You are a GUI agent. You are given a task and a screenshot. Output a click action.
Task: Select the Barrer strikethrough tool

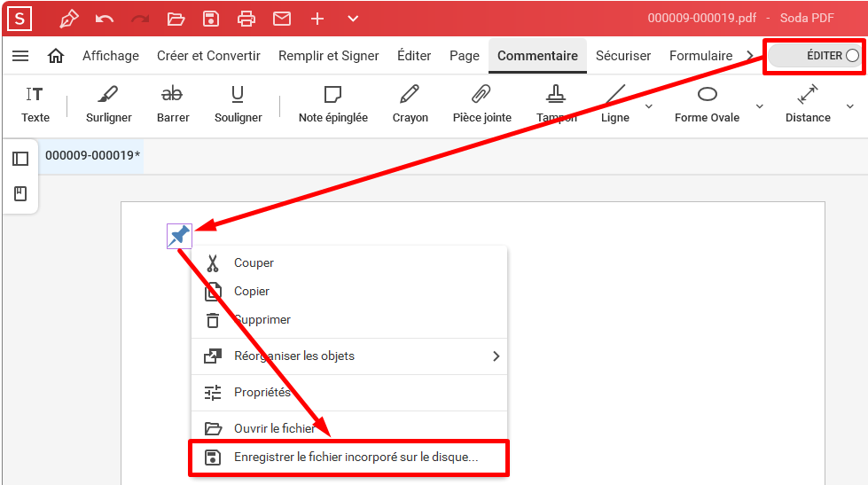point(173,104)
